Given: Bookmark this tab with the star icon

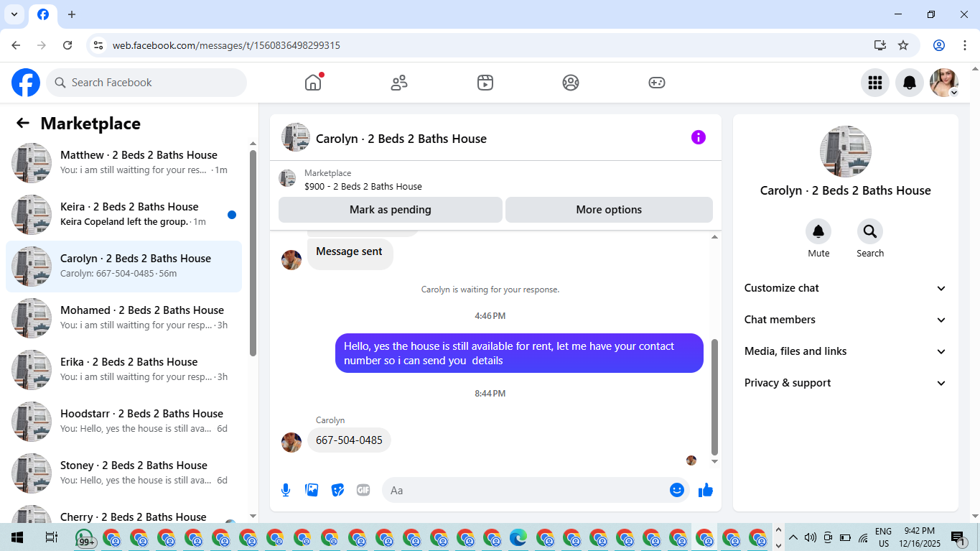Looking at the screenshot, I should click(x=903, y=45).
